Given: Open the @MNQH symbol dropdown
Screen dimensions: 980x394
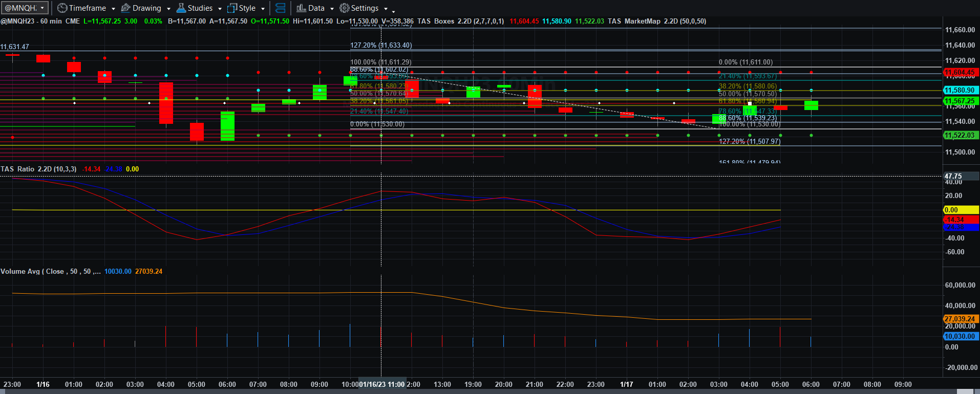Looking at the screenshot, I should click(x=25, y=8).
